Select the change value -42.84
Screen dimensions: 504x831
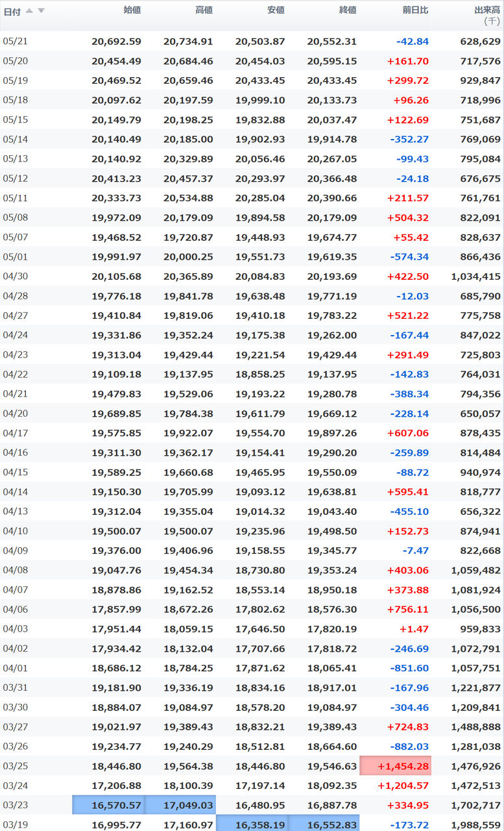click(x=413, y=42)
